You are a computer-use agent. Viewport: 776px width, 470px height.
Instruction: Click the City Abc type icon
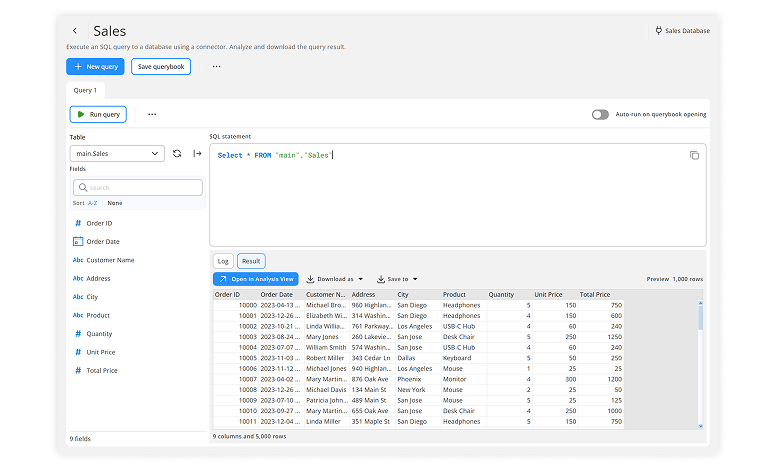tap(78, 297)
